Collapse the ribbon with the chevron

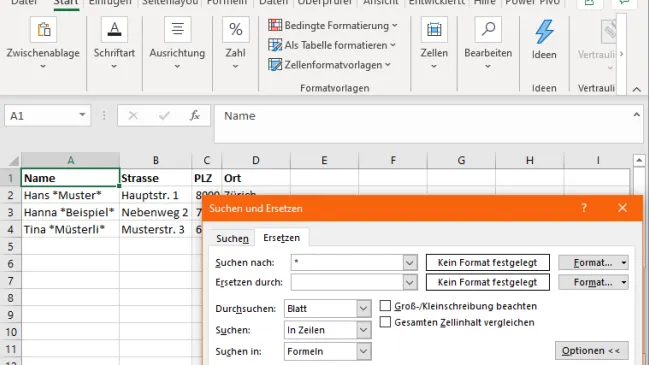coord(637,89)
